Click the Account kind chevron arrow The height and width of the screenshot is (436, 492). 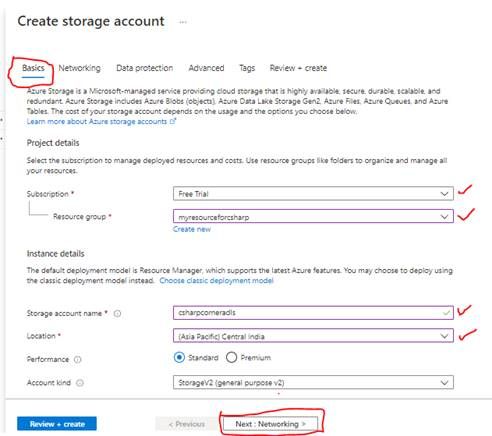[444, 383]
